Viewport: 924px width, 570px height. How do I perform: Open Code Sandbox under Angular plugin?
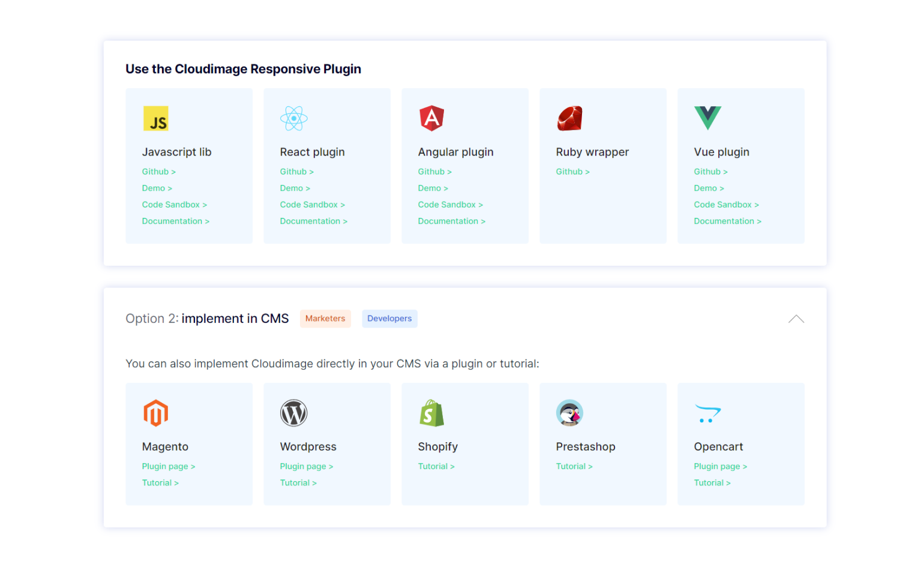point(451,205)
